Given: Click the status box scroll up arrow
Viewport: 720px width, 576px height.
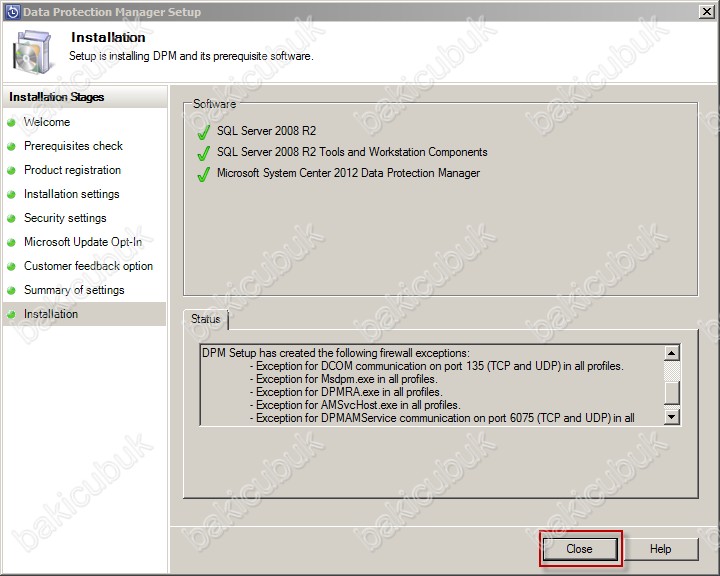Looking at the screenshot, I should coord(672,353).
